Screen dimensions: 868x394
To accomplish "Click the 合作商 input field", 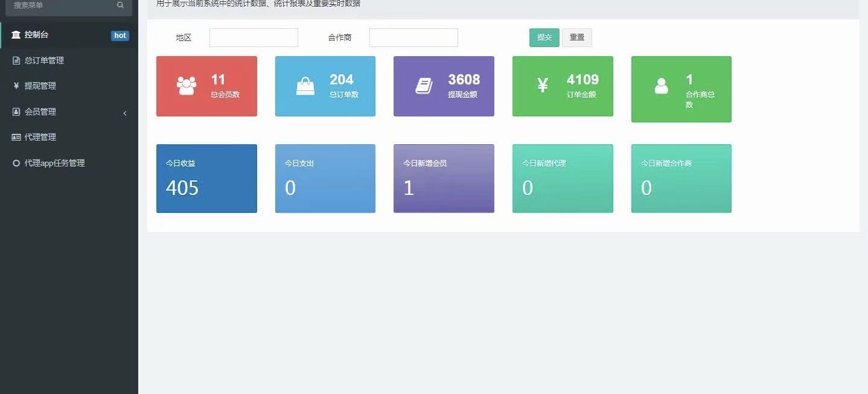I will pos(413,37).
